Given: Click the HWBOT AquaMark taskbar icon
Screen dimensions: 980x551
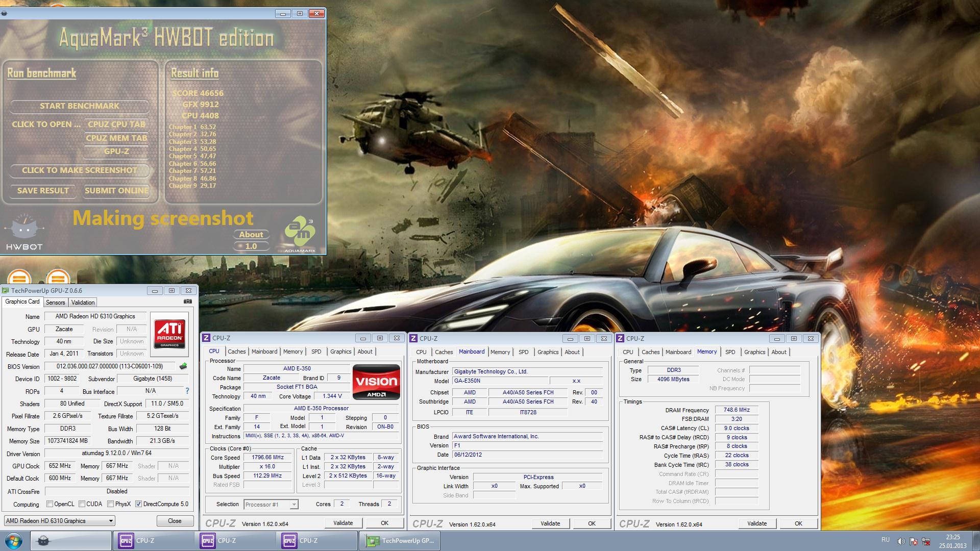Looking at the screenshot, I should 71,541.
